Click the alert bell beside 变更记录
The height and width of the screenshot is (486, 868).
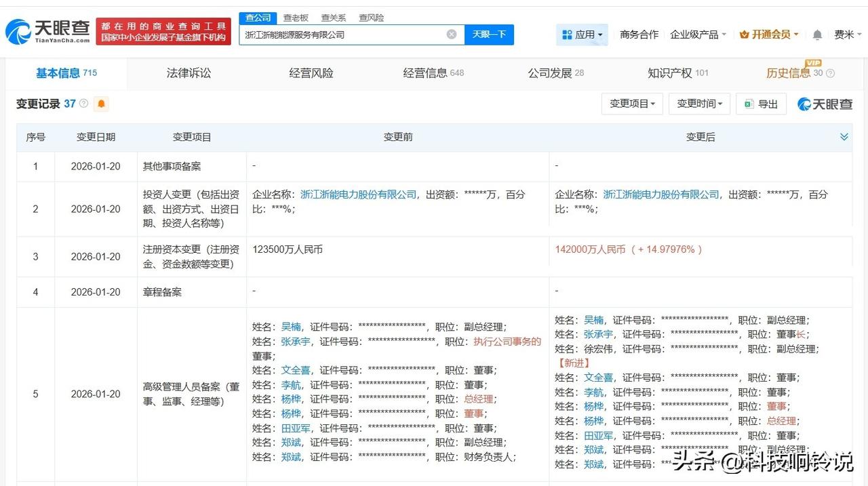pos(101,104)
